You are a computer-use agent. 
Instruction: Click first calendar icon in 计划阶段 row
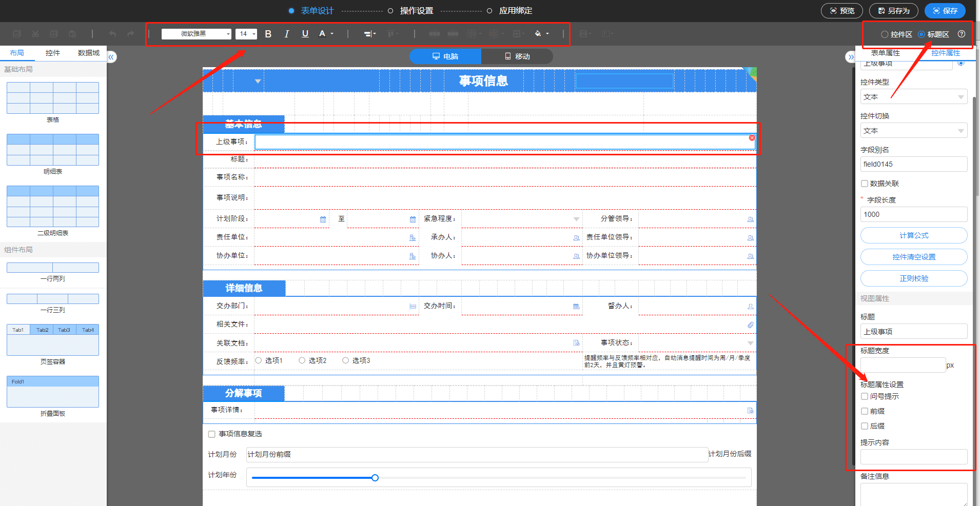(323, 219)
